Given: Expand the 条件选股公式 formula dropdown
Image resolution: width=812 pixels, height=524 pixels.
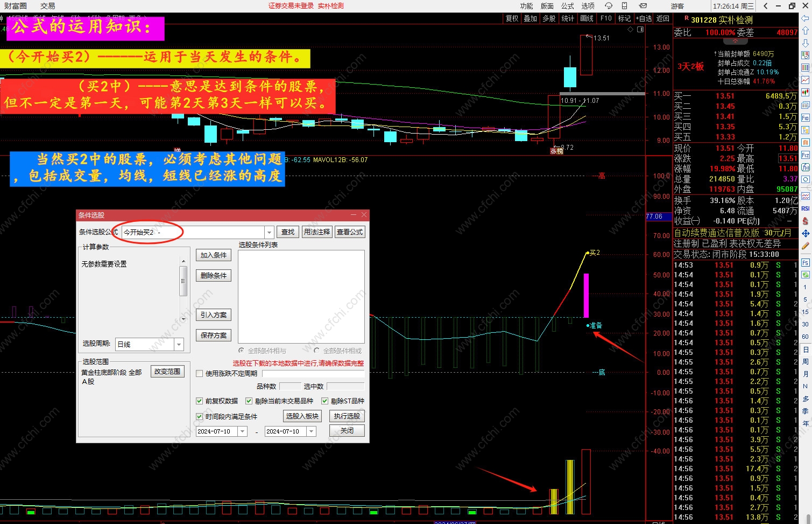Looking at the screenshot, I should point(269,232).
